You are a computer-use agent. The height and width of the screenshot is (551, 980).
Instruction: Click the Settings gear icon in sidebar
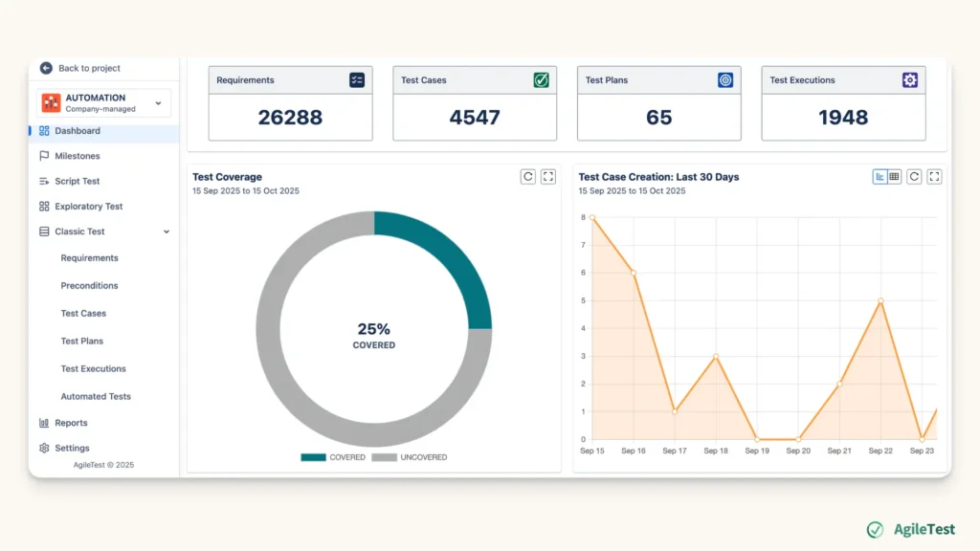(x=44, y=448)
